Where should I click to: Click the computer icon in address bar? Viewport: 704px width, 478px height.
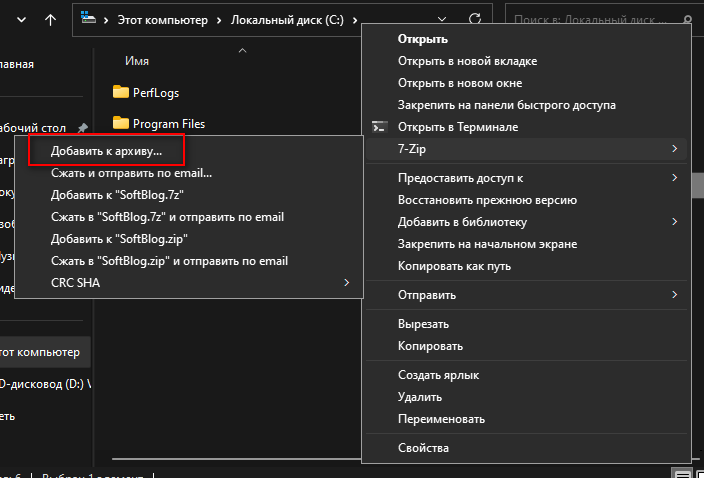coord(88,19)
